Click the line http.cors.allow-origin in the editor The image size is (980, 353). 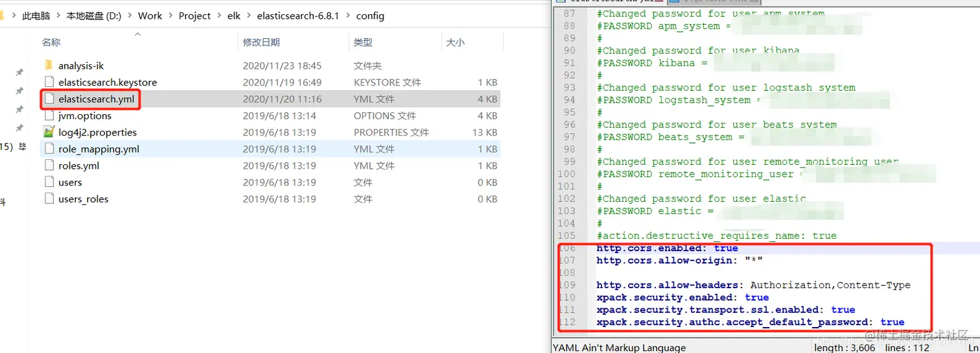pos(679,260)
